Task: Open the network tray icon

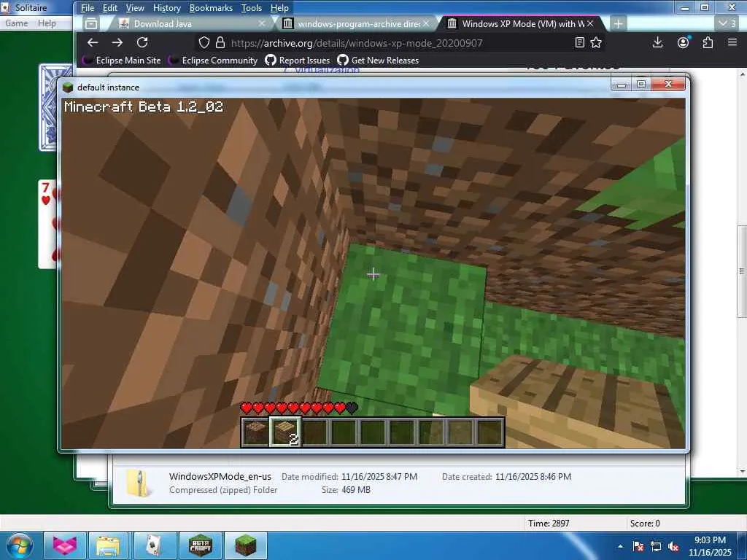Action: pyautogui.click(x=656, y=546)
